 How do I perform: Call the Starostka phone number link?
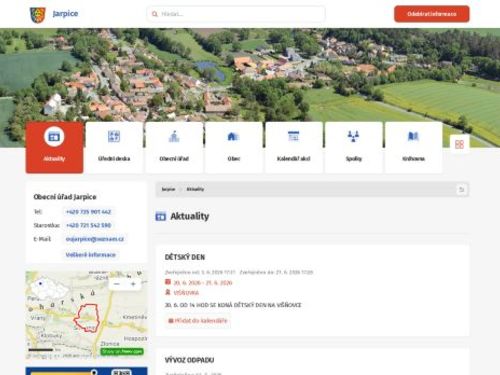(88, 225)
